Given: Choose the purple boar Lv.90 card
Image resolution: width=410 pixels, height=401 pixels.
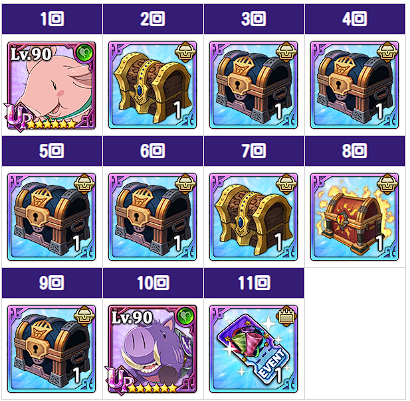Looking at the screenshot, I should [x=152, y=349].
